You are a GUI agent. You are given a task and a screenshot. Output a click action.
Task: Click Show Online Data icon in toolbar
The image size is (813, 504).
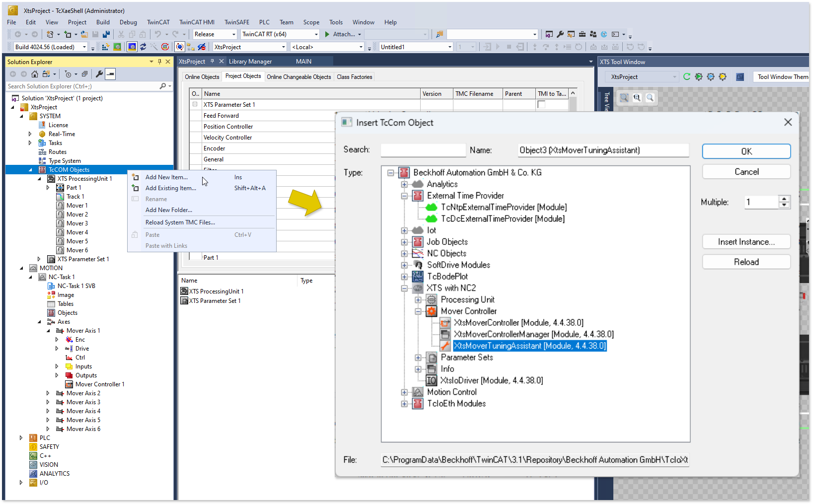(x=180, y=47)
